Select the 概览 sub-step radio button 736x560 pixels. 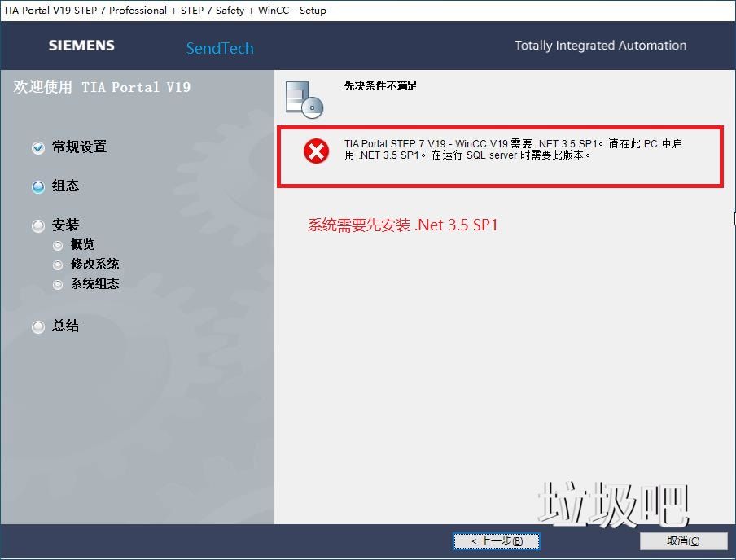57,244
